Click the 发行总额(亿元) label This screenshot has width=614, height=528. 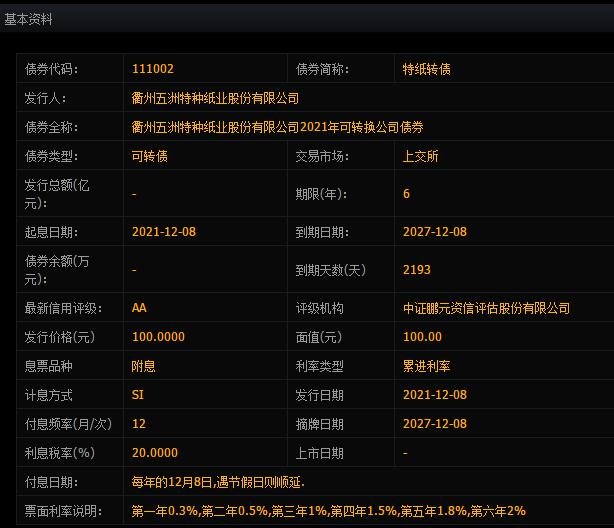[57, 194]
